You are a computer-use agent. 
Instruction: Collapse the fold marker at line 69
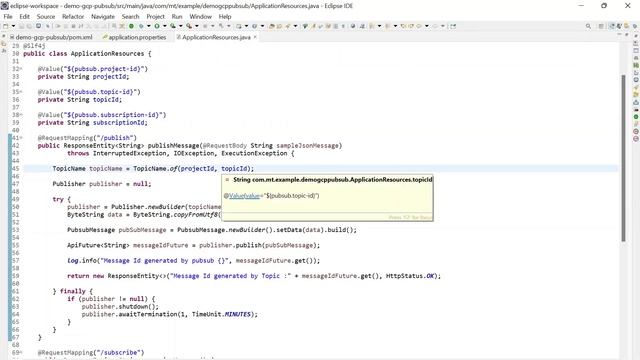(21, 353)
